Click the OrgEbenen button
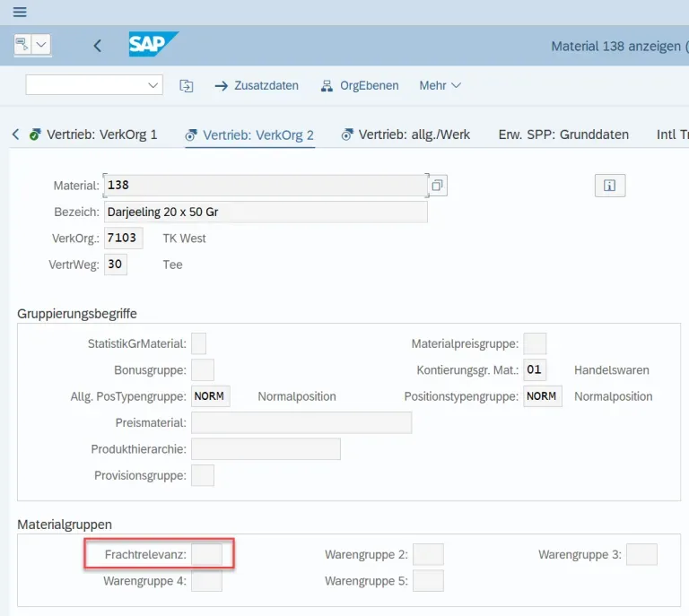The width and height of the screenshot is (689, 616). (x=359, y=85)
